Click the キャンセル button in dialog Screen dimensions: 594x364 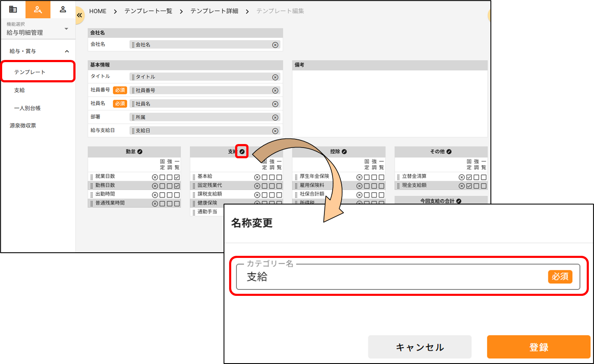[419, 347]
